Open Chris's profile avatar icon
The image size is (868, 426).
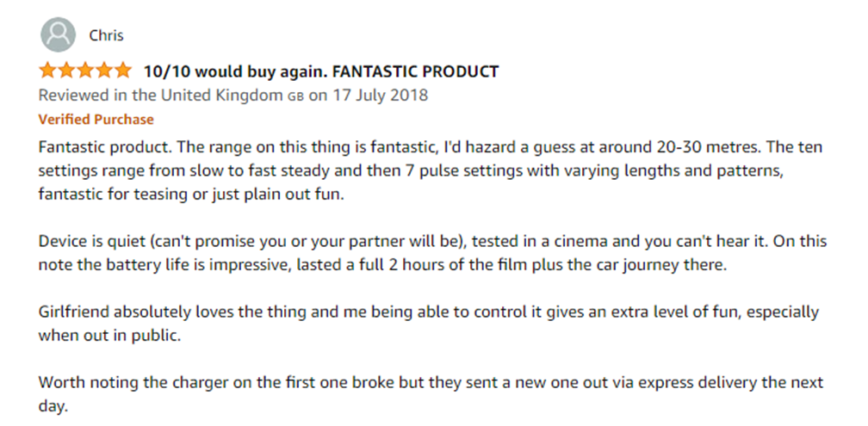pyautogui.click(x=59, y=34)
